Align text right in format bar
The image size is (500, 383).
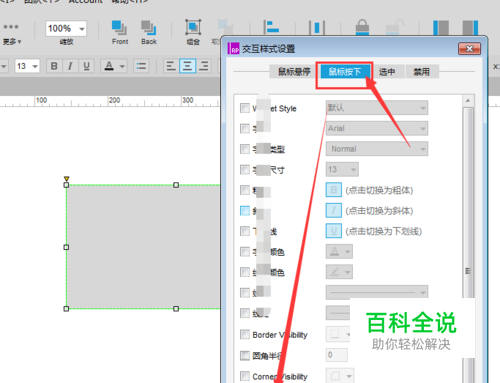(x=203, y=66)
